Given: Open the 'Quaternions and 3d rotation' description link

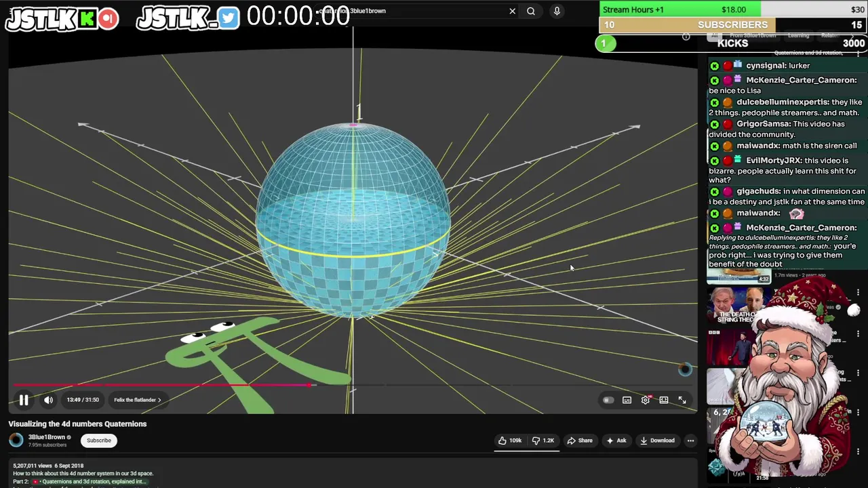Looking at the screenshot, I should tap(94, 482).
